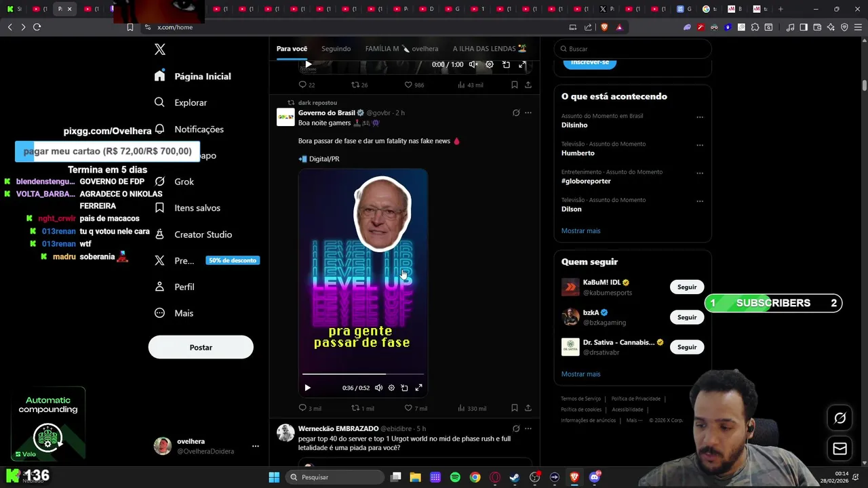Viewport: 868px width, 488px height.
Task: Open more options on Werneckão EMBRAZADO post
Action: pyautogui.click(x=528, y=428)
